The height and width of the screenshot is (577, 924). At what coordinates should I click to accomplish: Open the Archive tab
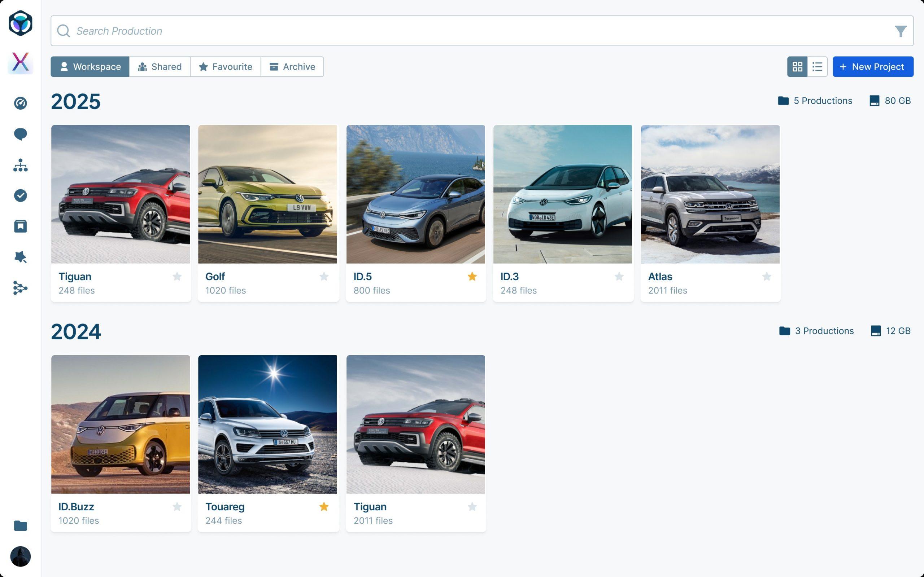[x=292, y=67]
